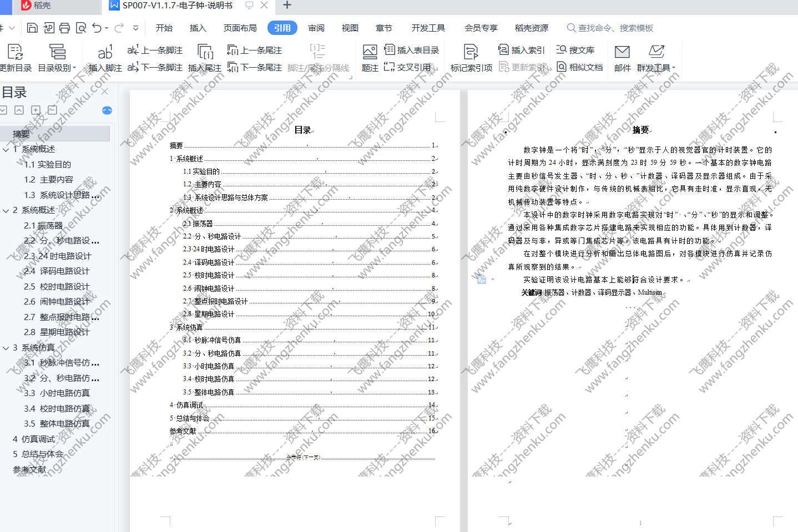Select '2.1 振荡器' in outline pane

click(x=43, y=225)
